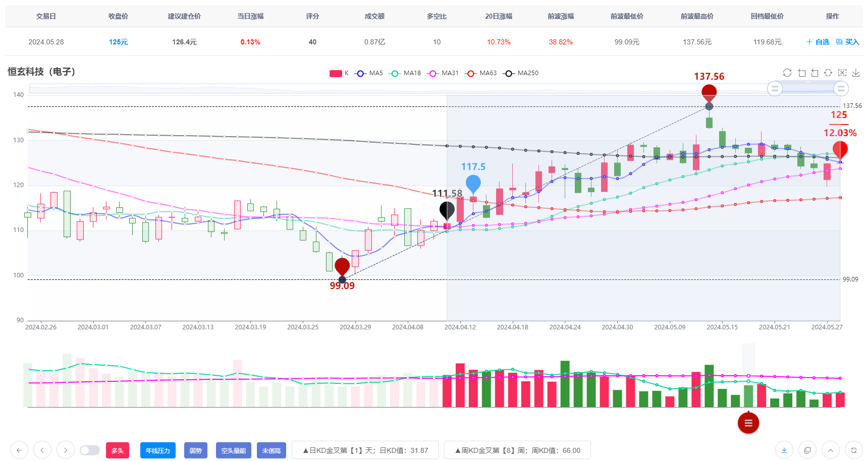Screen dimensions: 868x461
Task: Click the 137.56 high price red marker
Action: pyautogui.click(x=709, y=93)
